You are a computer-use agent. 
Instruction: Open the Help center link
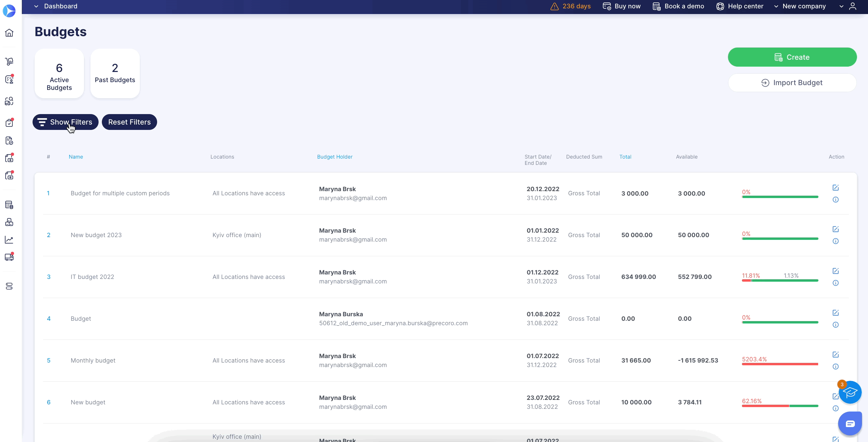point(740,6)
